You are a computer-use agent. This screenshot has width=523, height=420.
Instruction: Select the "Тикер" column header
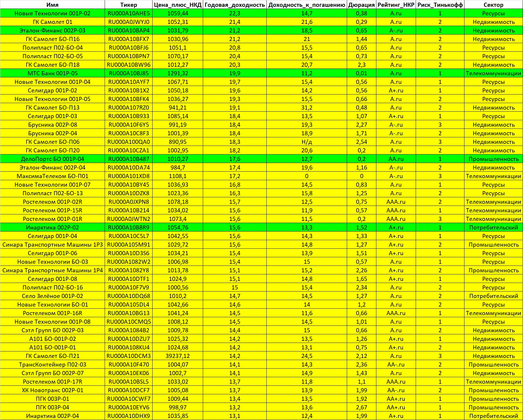129,5
